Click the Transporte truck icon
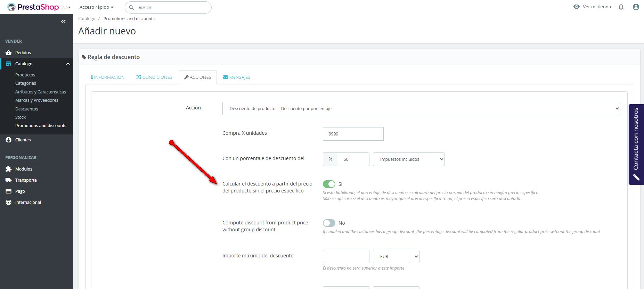 (9, 180)
